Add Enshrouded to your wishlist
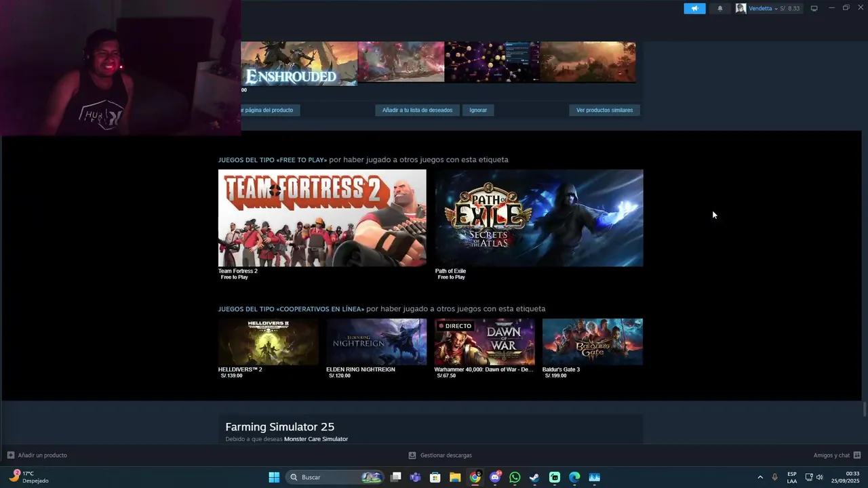868x488 pixels. coord(417,110)
